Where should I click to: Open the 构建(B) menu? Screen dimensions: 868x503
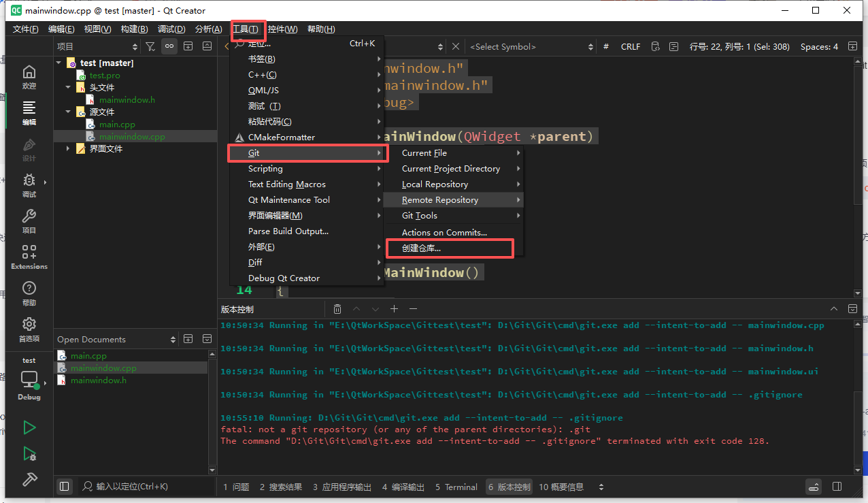click(134, 29)
